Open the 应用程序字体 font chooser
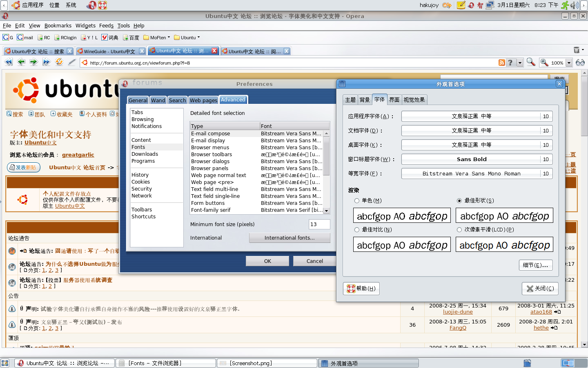 tap(477, 116)
